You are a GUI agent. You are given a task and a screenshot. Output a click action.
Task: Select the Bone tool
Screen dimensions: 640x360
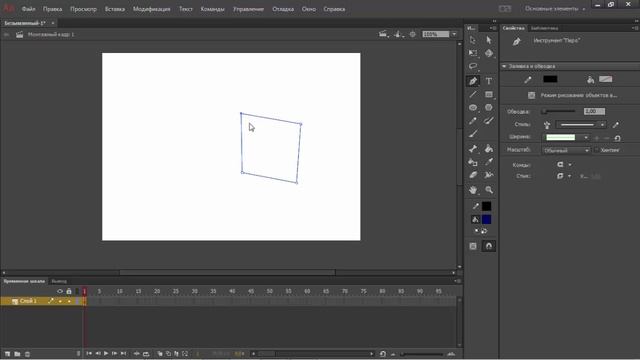pyautogui.click(x=473, y=149)
